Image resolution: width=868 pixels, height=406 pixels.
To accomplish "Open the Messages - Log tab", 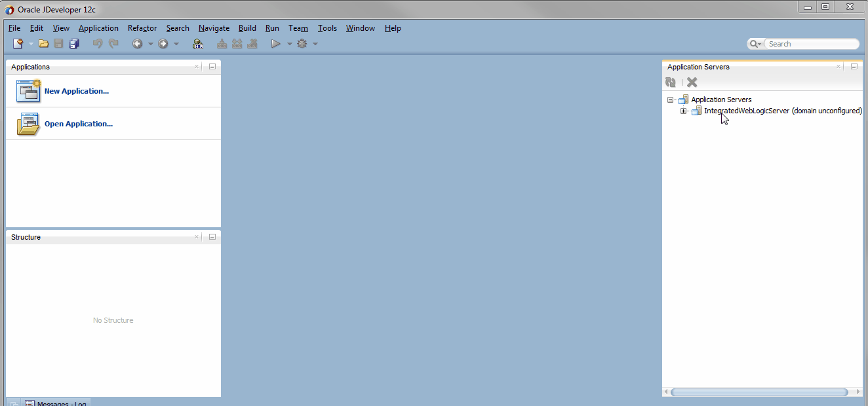I will [57, 403].
